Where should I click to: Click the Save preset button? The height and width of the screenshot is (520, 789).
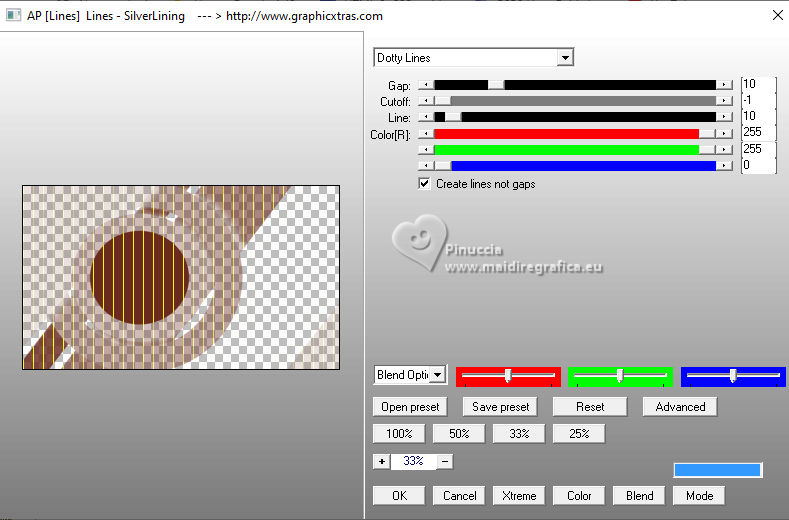click(x=500, y=407)
